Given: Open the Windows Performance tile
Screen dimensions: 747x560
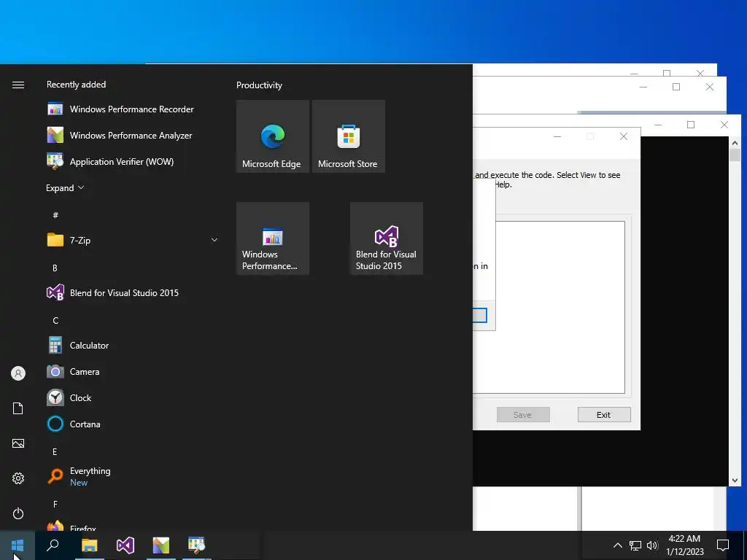Looking at the screenshot, I should click(x=273, y=238).
